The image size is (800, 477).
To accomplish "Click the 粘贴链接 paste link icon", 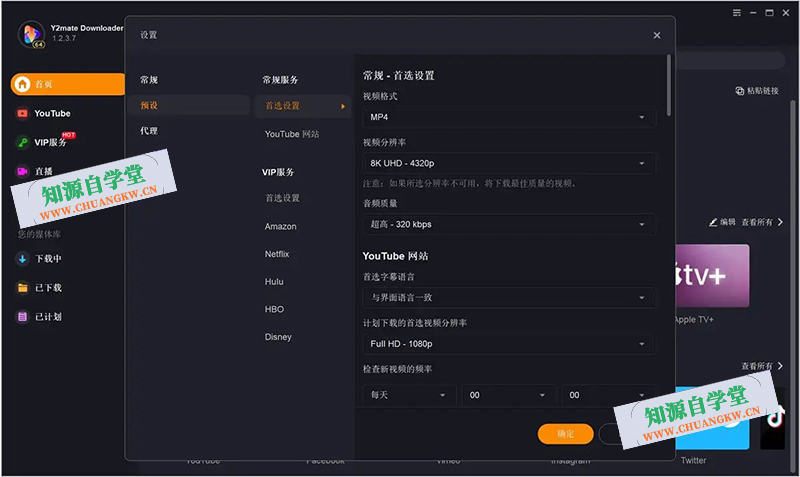I will 740,91.
